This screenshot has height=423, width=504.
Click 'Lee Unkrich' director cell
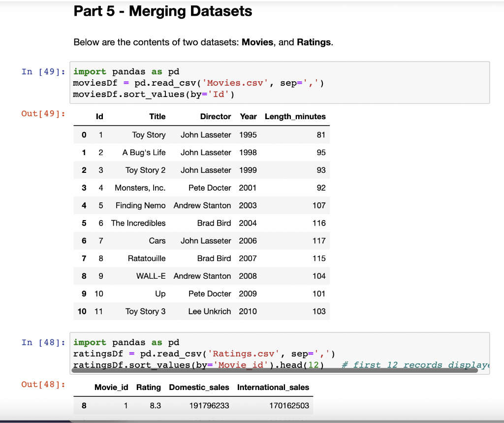pyautogui.click(x=210, y=311)
